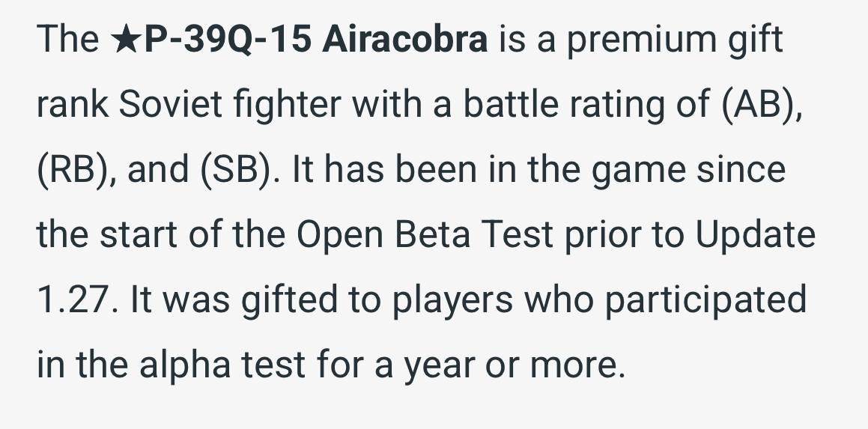Click the "(SB)" mode abbreviation
868x429 pixels.
tap(238, 170)
